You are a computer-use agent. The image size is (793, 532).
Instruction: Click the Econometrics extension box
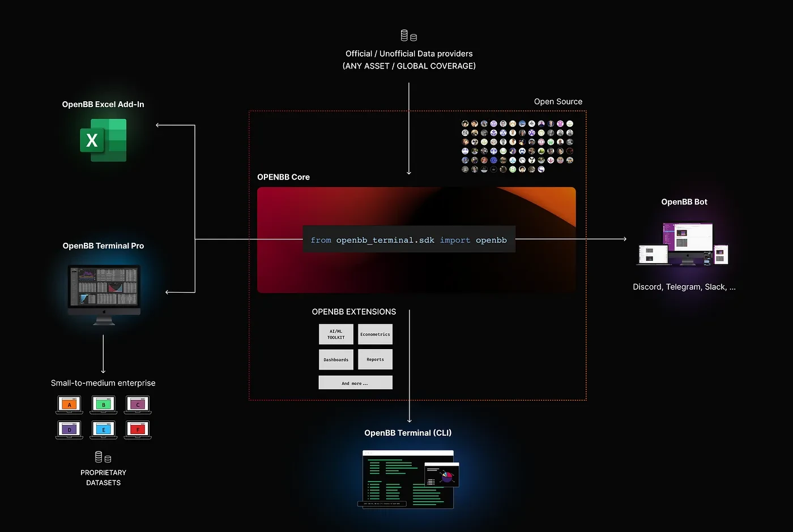[x=375, y=334]
